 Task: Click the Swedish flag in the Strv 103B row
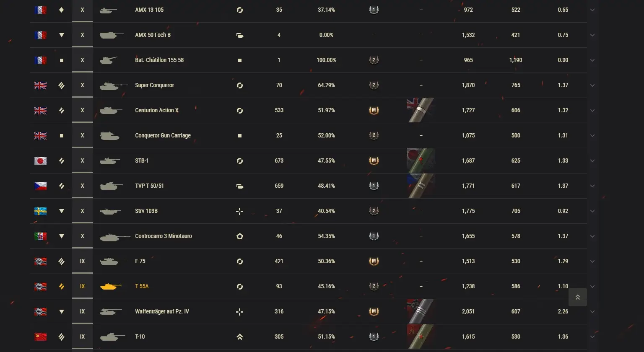pyautogui.click(x=40, y=211)
